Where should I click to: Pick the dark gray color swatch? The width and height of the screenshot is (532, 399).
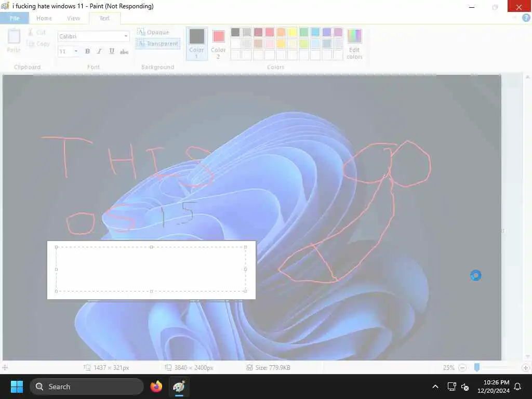click(235, 32)
